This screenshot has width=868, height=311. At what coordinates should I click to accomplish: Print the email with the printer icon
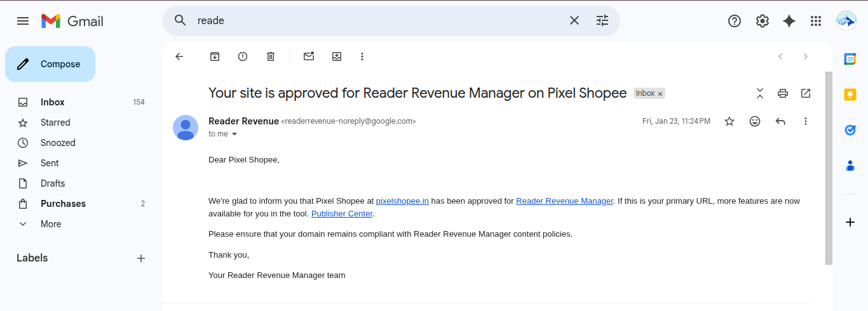783,93
